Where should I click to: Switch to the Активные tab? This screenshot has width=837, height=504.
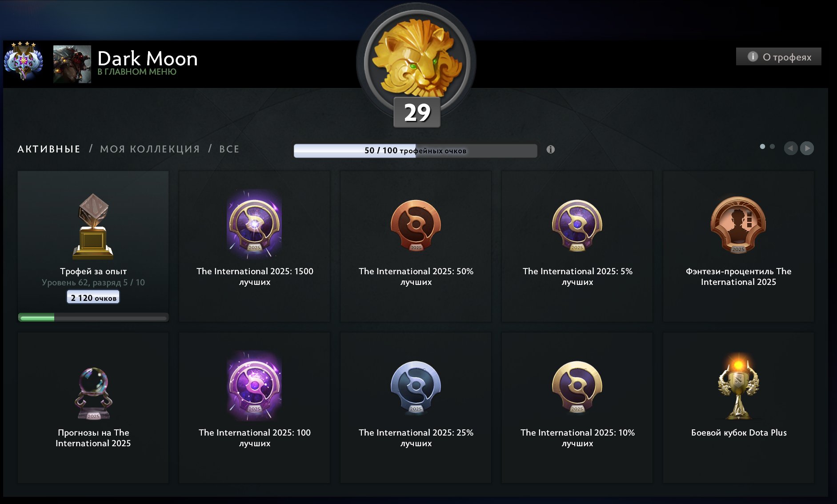(49, 149)
